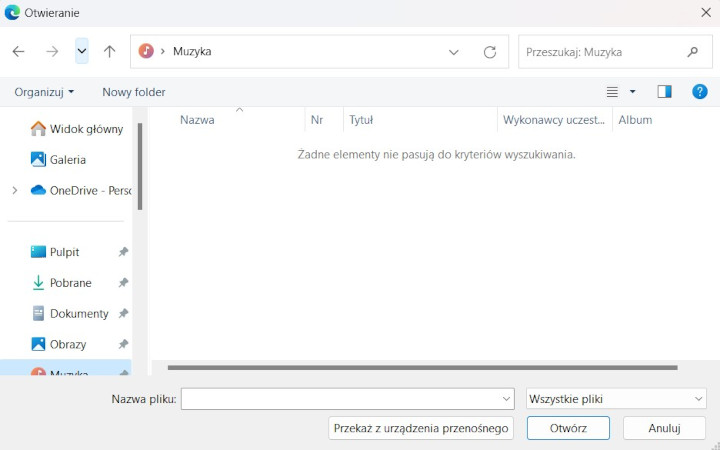This screenshot has width=720, height=450.
Task: Toggle the preview pane icon
Action: tap(664, 91)
